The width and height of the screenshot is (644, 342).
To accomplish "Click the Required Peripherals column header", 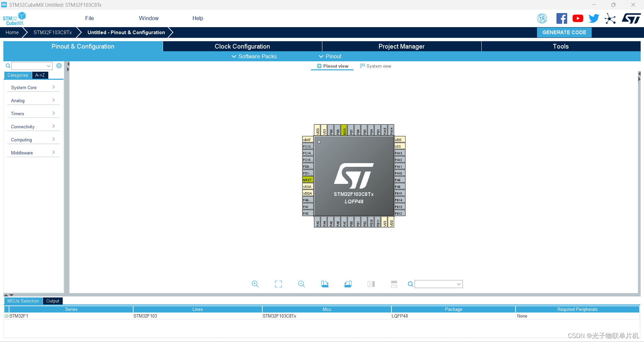I will pos(577,309).
